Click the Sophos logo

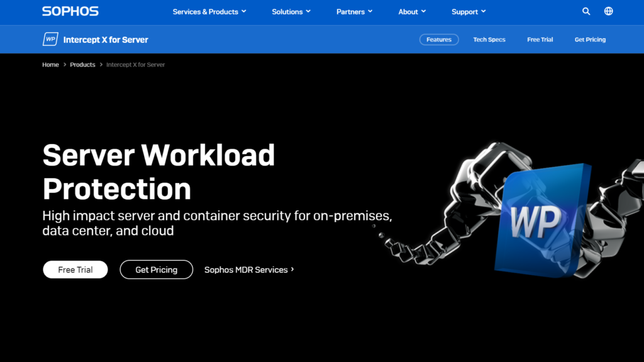70,11
